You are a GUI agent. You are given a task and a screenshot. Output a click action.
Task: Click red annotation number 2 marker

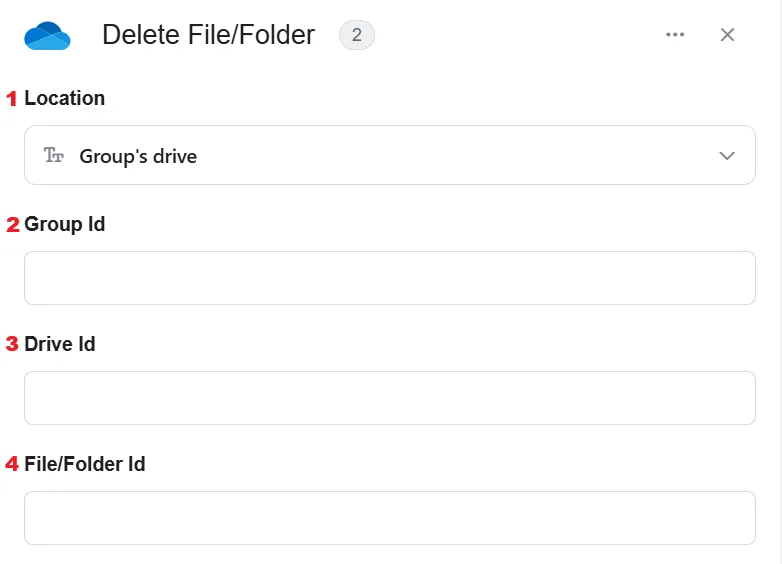point(12,224)
